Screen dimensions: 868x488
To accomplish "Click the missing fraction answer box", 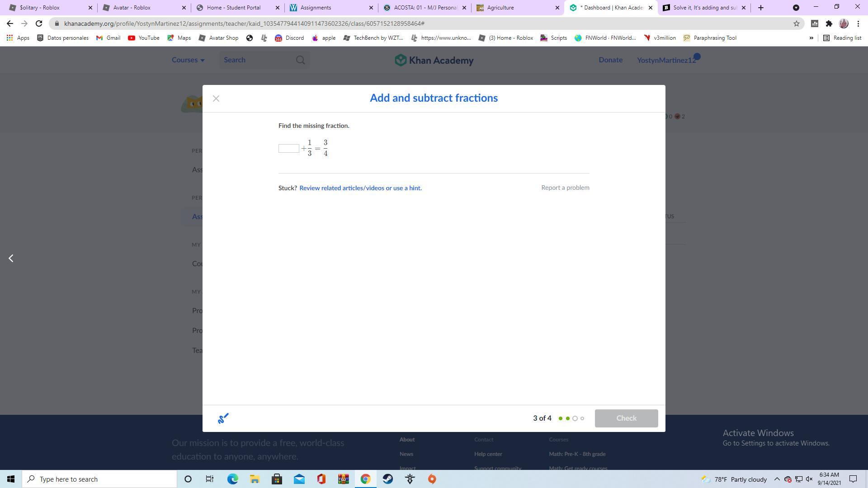I will (x=288, y=148).
